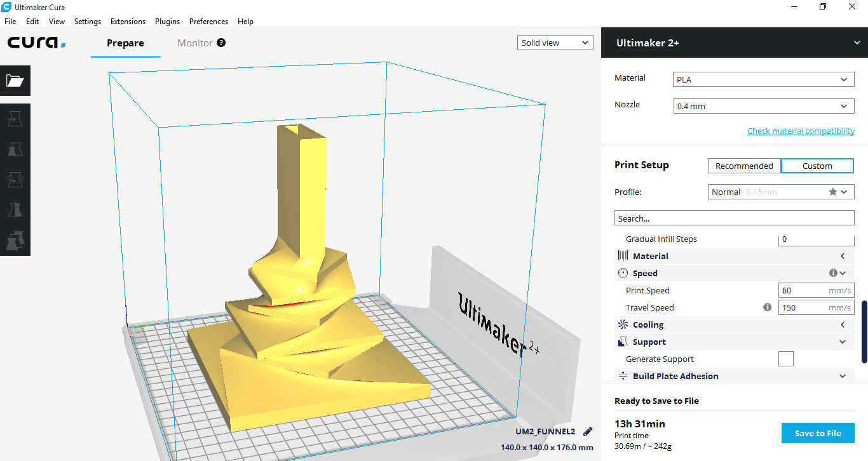Image resolution: width=868 pixels, height=461 pixels.
Task: Click the info icon in the Speed header
Action: (832, 273)
